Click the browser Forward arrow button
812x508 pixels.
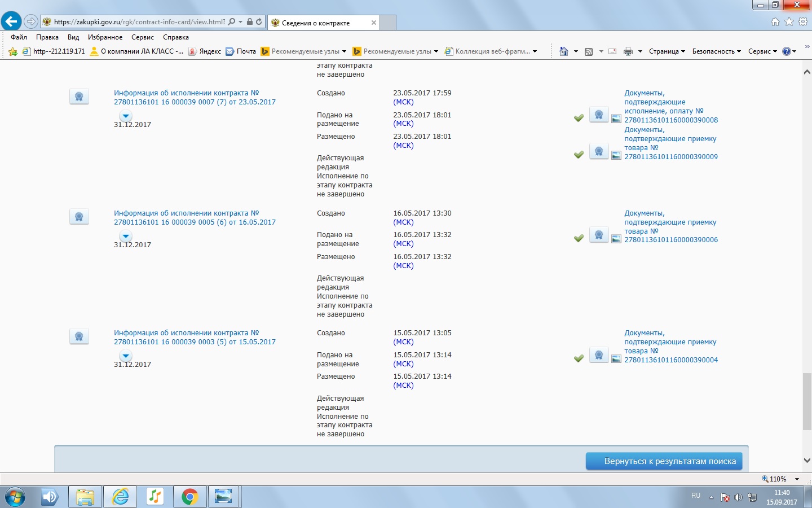31,21
